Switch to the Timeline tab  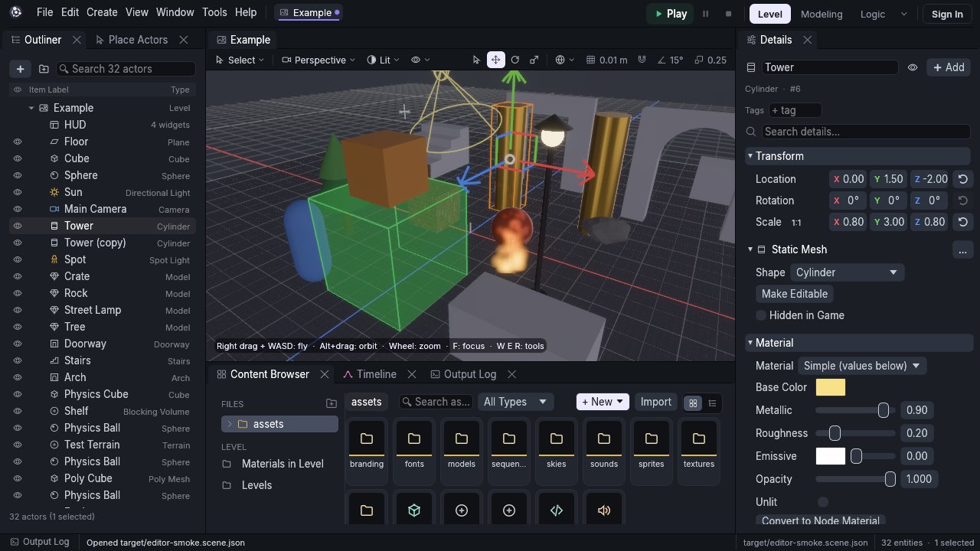(x=376, y=374)
